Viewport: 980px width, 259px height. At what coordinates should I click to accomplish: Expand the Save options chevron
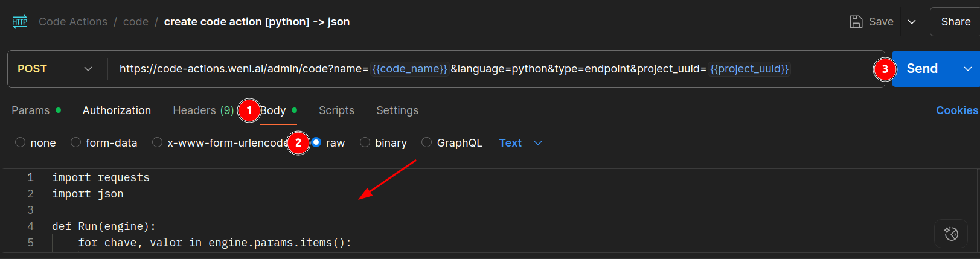(x=912, y=22)
